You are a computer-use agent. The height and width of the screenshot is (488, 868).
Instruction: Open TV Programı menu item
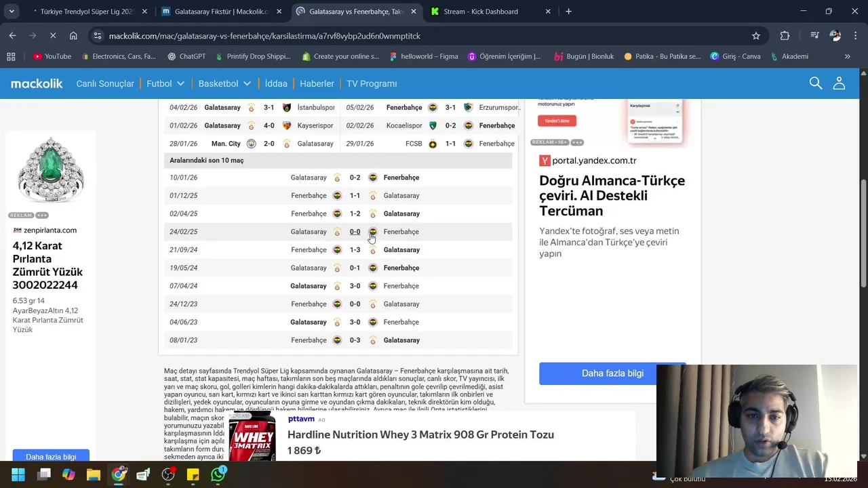(x=372, y=83)
